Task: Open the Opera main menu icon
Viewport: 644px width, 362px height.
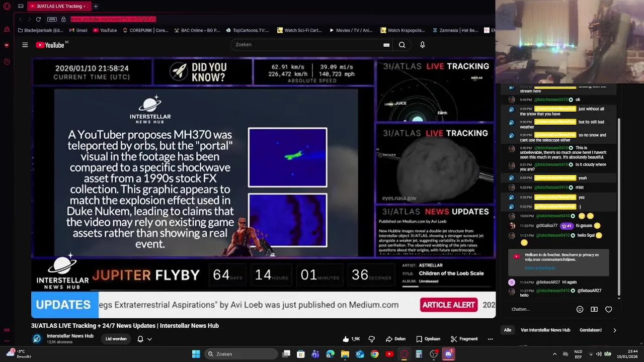Action: [7, 6]
